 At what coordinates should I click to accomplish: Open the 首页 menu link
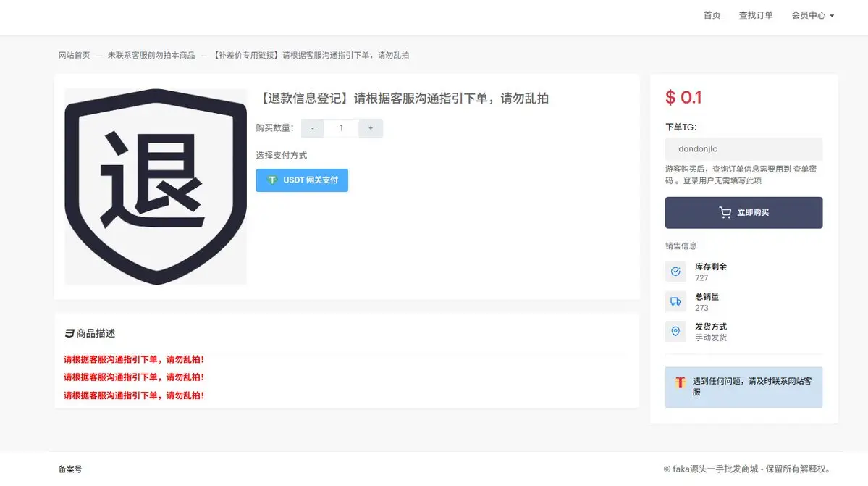tap(712, 15)
